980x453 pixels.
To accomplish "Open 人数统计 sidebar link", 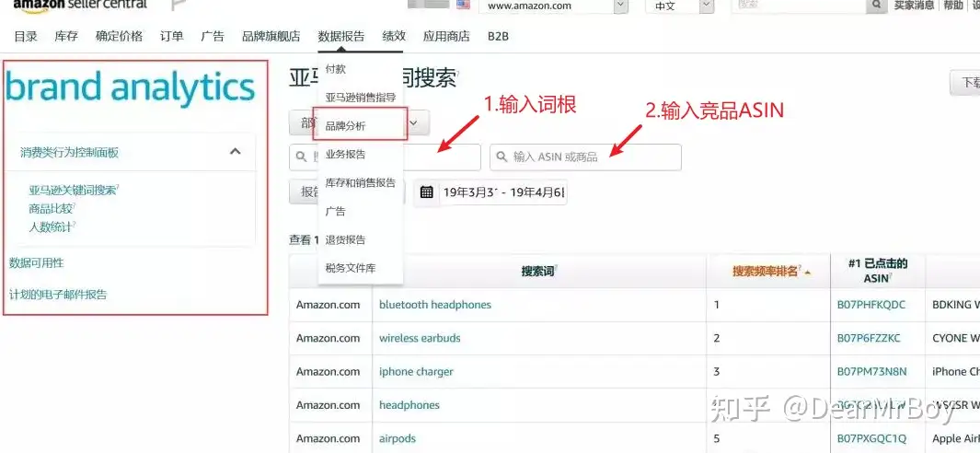I will pos(52,227).
